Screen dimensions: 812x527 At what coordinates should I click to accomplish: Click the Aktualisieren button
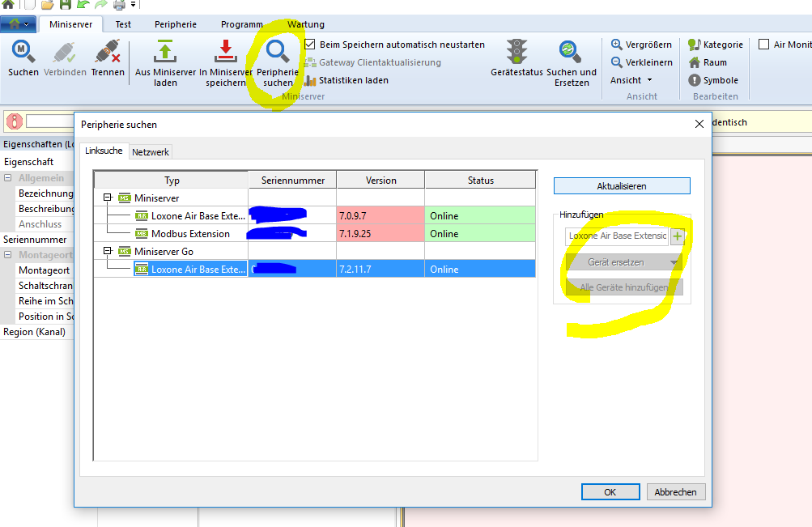click(x=622, y=186)
